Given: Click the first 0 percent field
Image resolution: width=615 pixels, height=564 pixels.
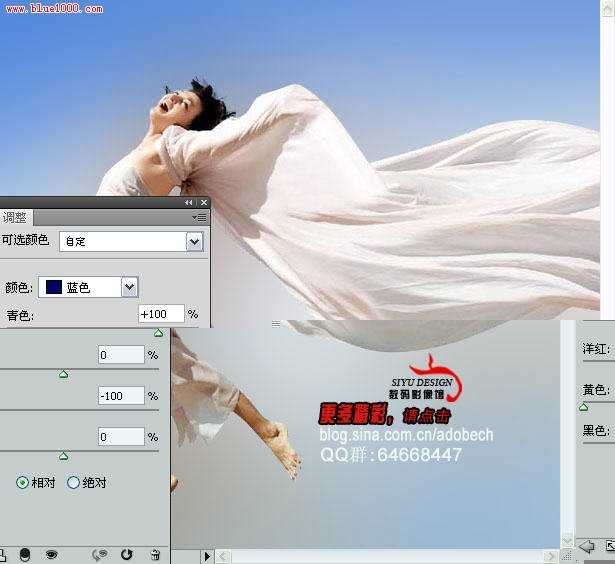Looking at the screenshot, I should (x=121, y=355).
